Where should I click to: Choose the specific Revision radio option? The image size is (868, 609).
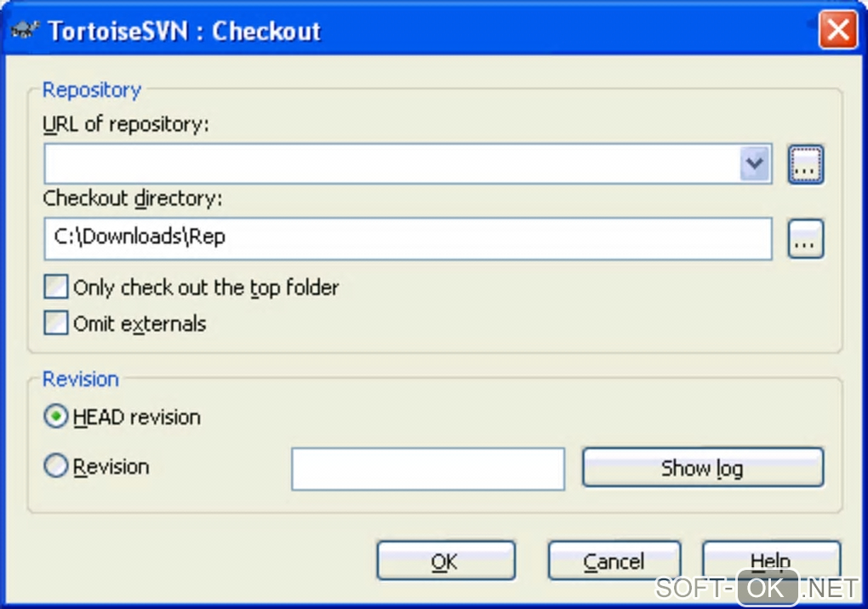[56, 466]
